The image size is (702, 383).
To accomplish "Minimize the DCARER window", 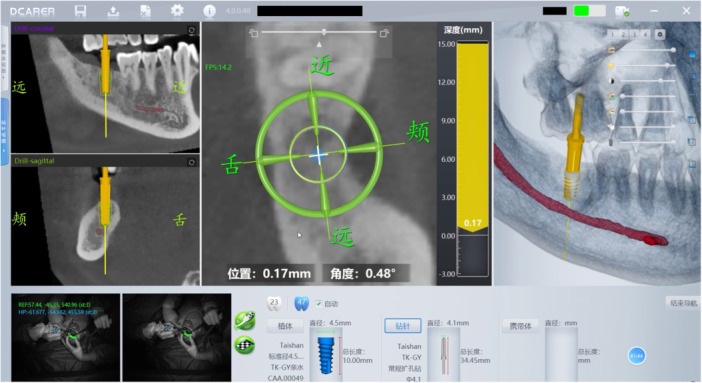I will [655, 11].
